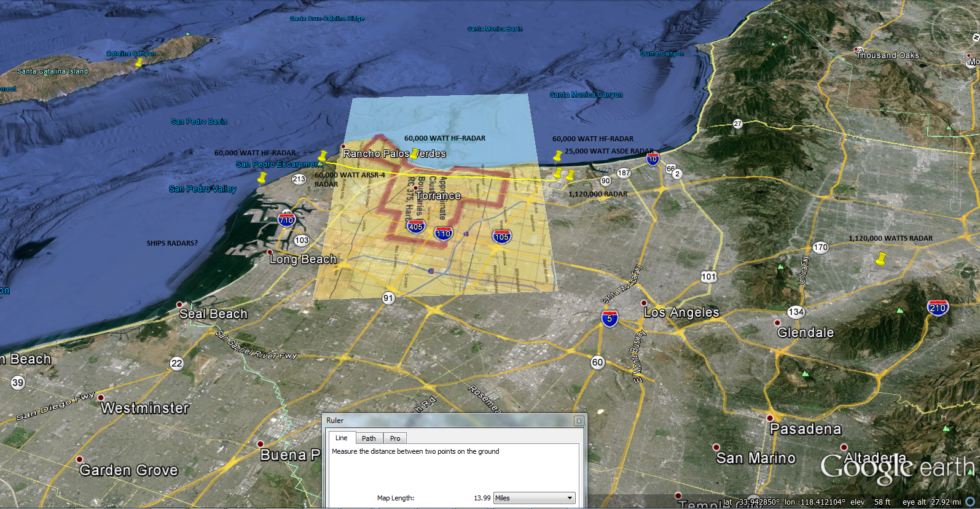Close the Ruler dialog

pyautogui.click(x=578, y=421)
